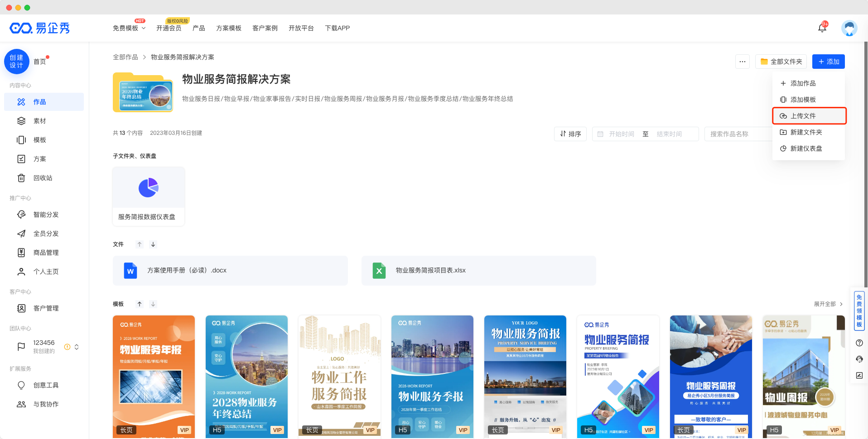Open the 下载APP menu item
868x439 pixels.
337,28
